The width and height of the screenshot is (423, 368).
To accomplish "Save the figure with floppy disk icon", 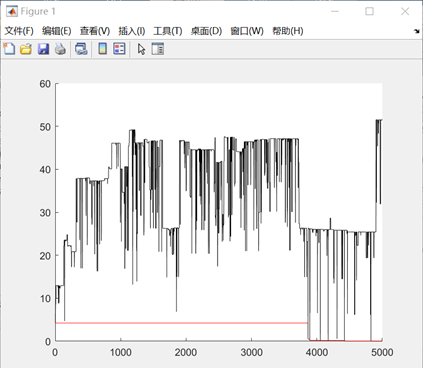I will pos(43,49).
